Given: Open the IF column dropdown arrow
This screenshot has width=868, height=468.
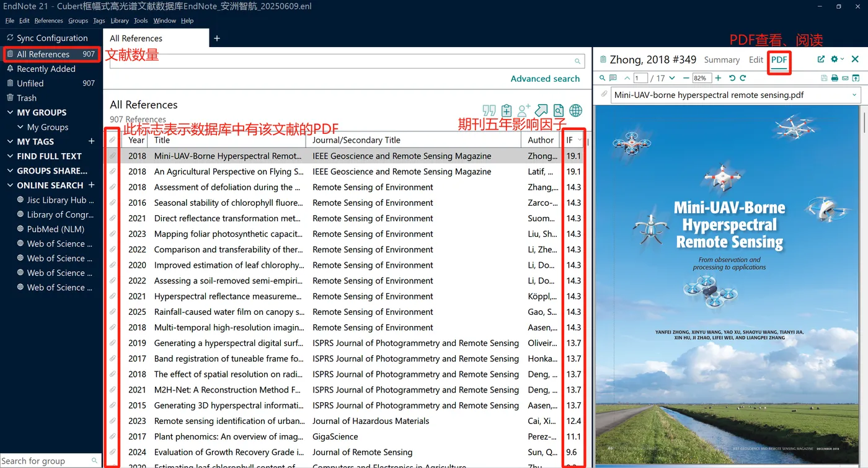Looking at the screenshot, I should (x=580, y=140).
